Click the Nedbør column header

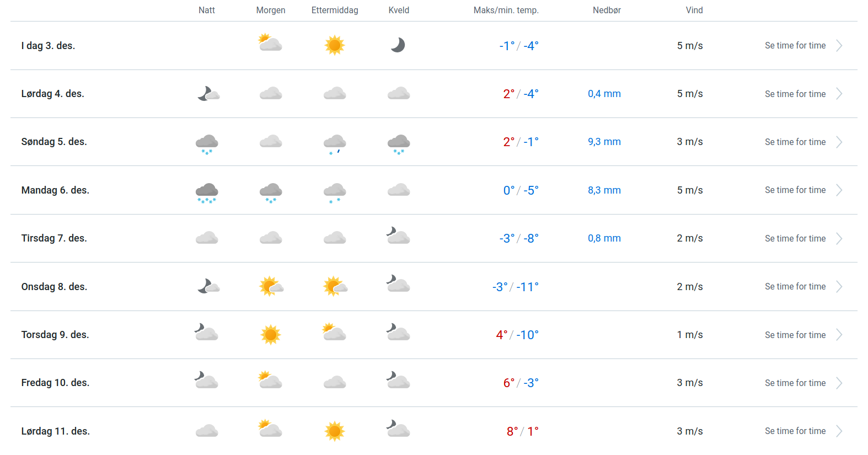pos(607,10)
